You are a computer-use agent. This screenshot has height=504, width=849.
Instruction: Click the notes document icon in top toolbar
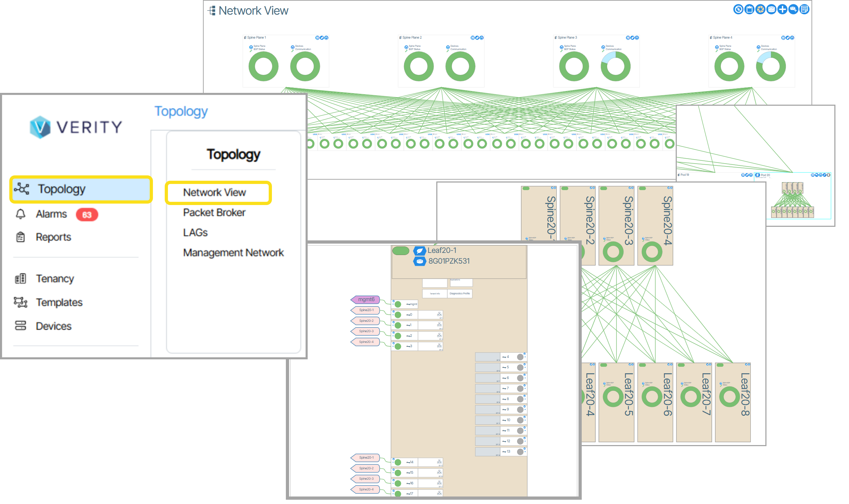pos(804,9)
